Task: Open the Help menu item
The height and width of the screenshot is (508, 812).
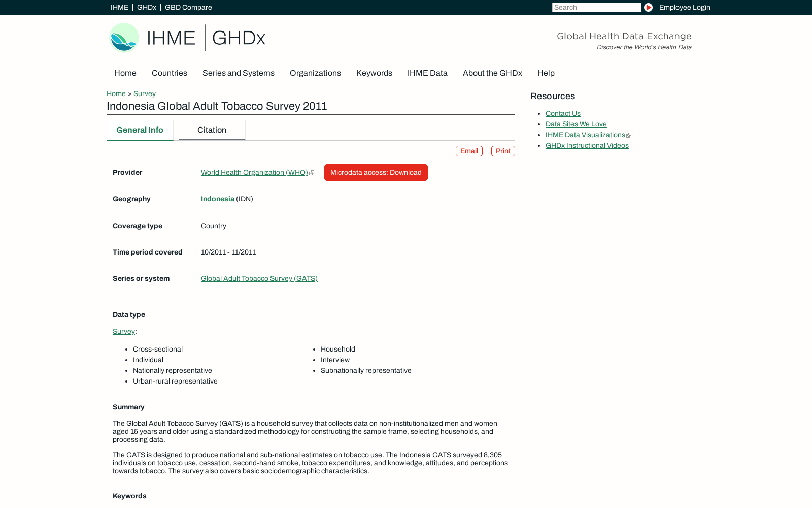Action: coord(546,73)
